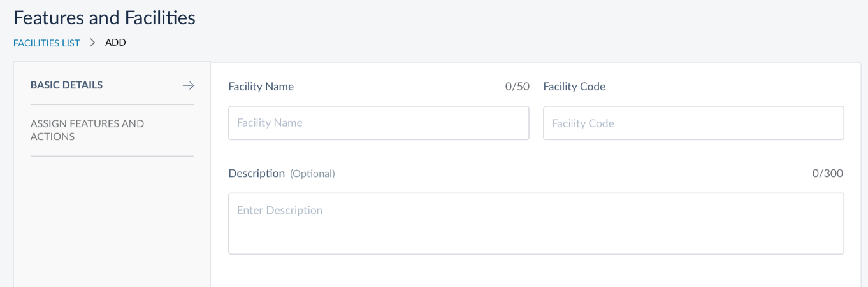The width and height of the screenshot is (868, 287).
Task: Focus the Facility Name input field
Action: pyautogui.click(x=379, y=123)
